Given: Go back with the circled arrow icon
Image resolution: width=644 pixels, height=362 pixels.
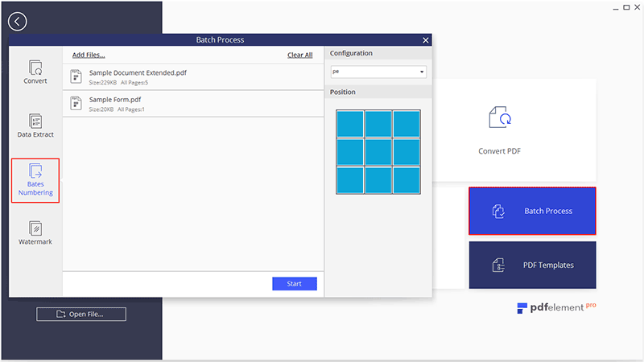Looking at the screenshot, I should click(x=17, y=22).
